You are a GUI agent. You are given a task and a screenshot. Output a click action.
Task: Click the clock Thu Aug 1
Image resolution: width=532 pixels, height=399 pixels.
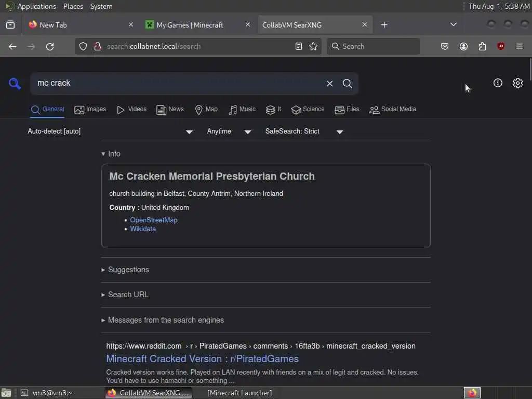(498, 6)
